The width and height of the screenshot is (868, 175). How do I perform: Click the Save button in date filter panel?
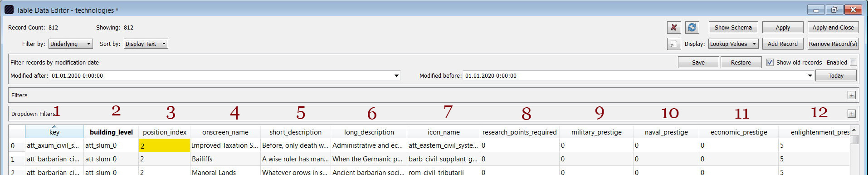point(698,62)
